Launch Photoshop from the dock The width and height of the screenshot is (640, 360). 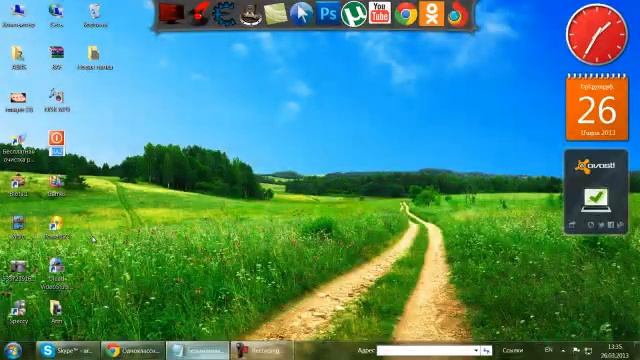(328, 13)
